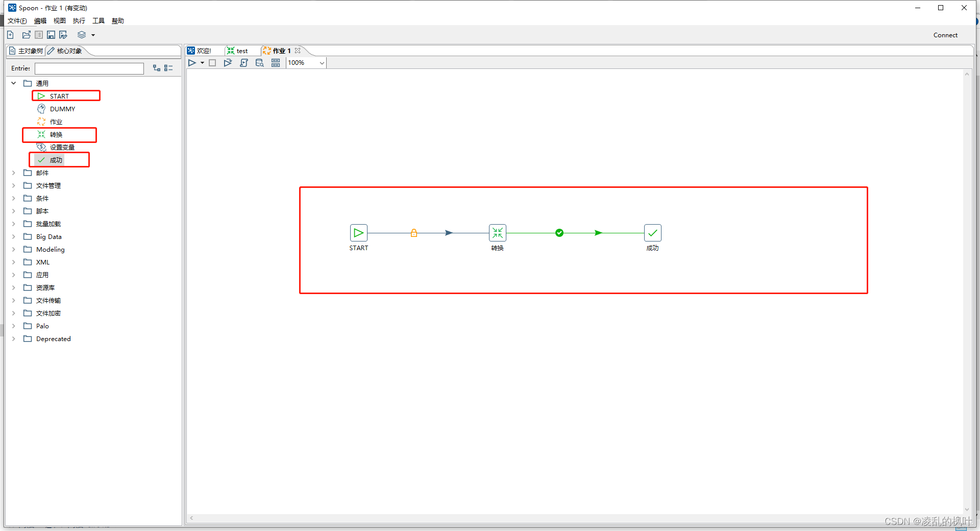Click the New file toolbar icon
980x531 pixels.
click(x=11, y=35)
